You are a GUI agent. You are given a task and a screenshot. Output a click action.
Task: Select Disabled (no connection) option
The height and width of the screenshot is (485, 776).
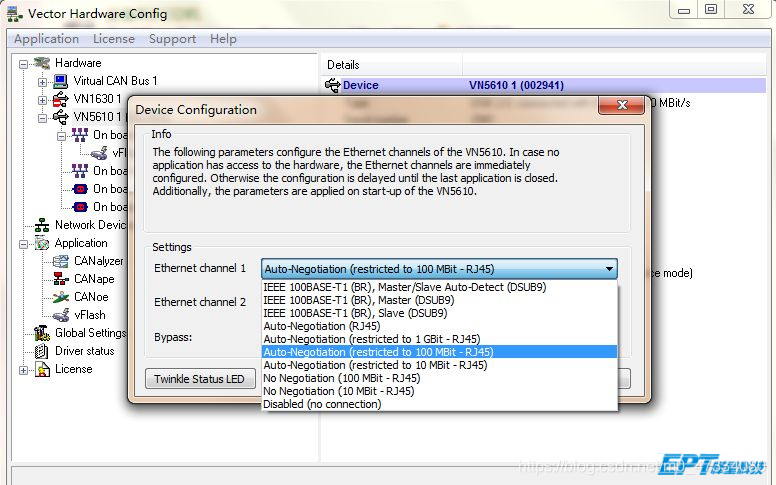click(x=439, y=404)
